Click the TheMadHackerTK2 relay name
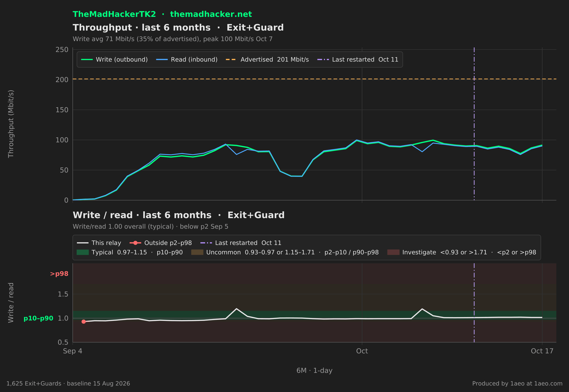This screenshot has width=569, height=392. (x=114, y=14)
